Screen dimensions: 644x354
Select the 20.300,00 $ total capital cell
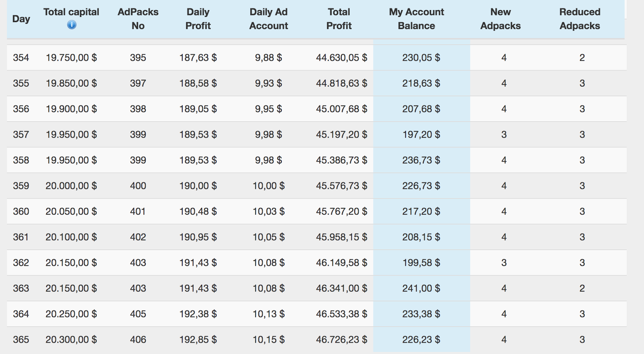pos(71,340)
